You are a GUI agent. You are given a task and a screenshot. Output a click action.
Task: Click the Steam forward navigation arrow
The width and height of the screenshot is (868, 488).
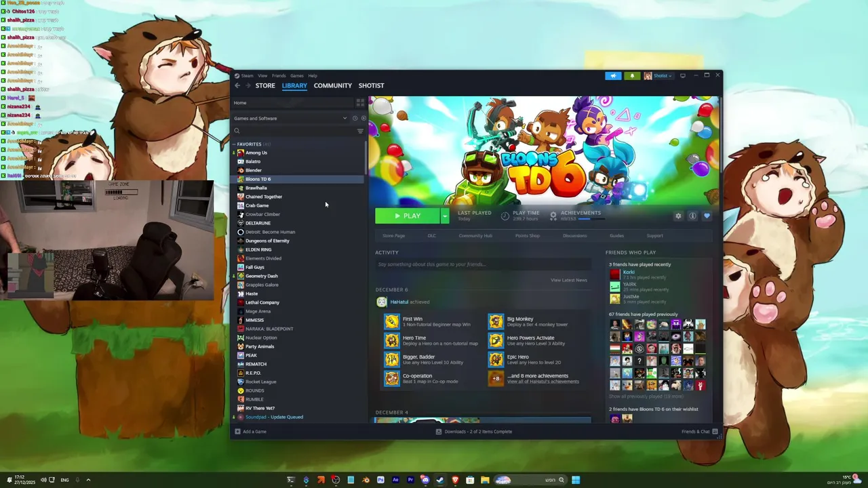pyautogui.click(x=248, y=85)
